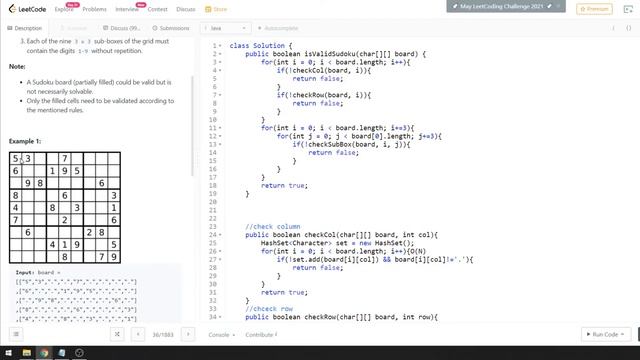This screenshot has height=360, width=640.
Task: Open the Windows Start menu
Action: coord(8,353)
